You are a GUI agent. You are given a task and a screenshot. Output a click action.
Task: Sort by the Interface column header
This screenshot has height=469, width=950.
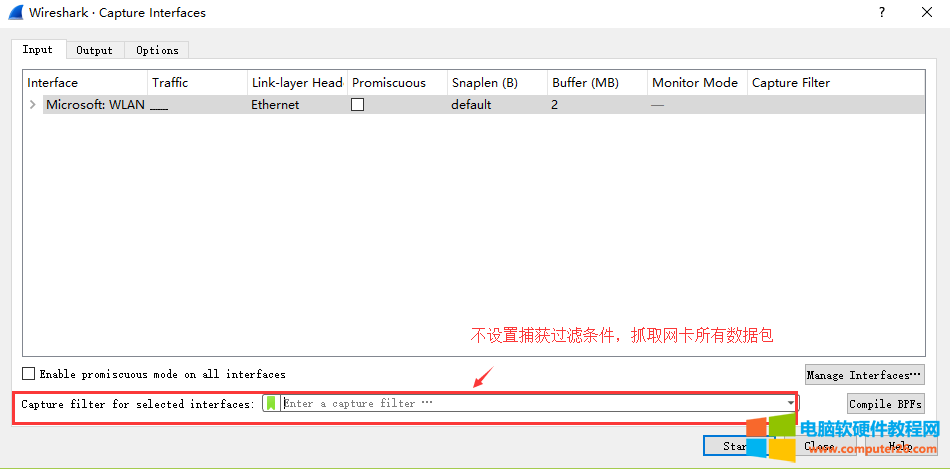[x=85, y=83]
